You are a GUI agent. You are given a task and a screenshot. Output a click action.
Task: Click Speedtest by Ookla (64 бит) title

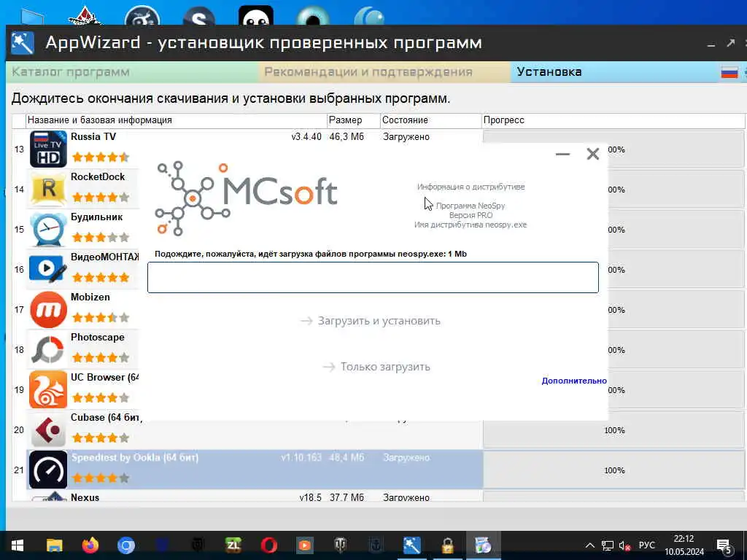tap(135, 458)
